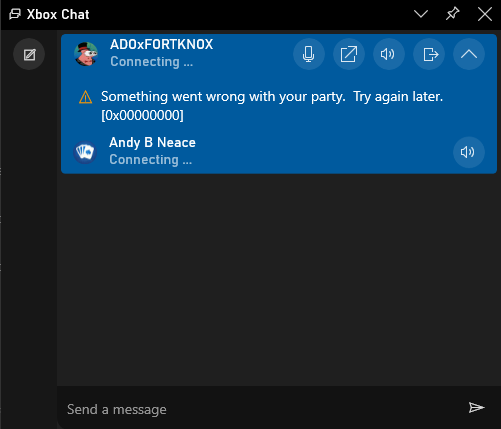Toggle the party microphone mute button
Screen dimensions: 501x429
[309, 54]
